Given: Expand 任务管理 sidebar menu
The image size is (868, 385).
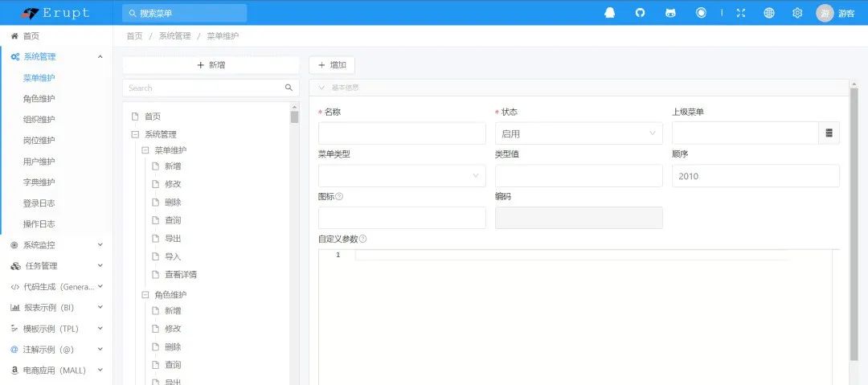Looking at the screenshot, I should pyautogui.click(x=100, y=265).
